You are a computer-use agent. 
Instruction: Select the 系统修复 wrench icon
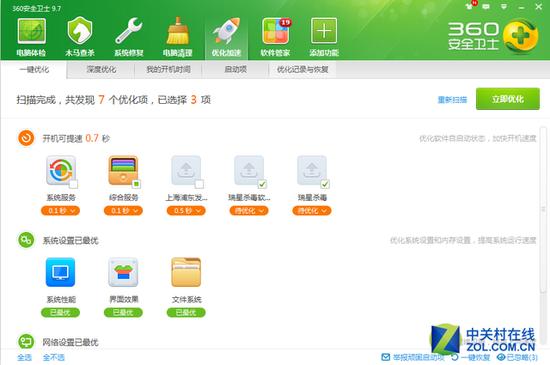click(x=129, y=32)
